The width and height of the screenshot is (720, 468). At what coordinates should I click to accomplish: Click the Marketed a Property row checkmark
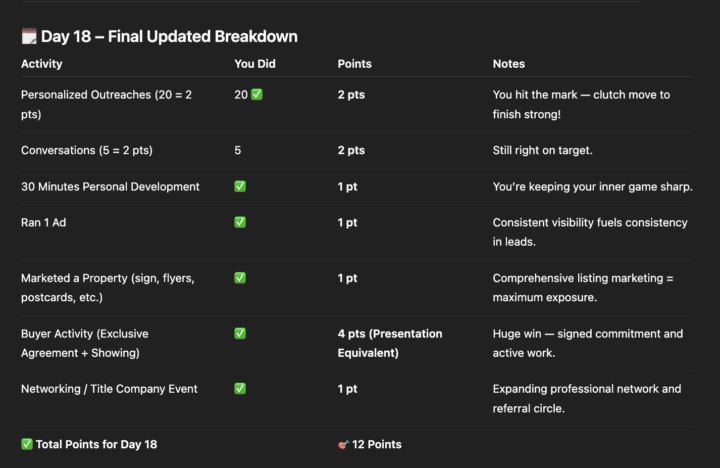click(240, 278)
